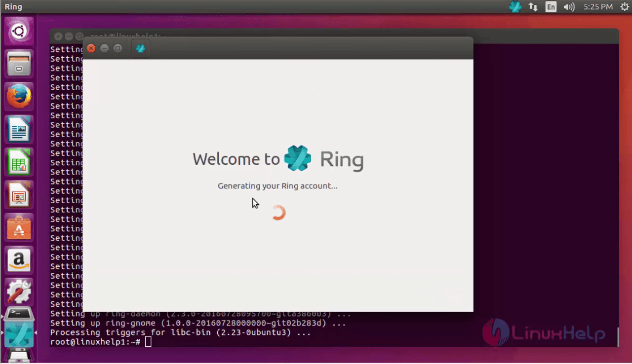Viewport: 632px width, 364px height.
Task: Switch to the Terminal in the launcher
Action: click(x=19, y=314)
